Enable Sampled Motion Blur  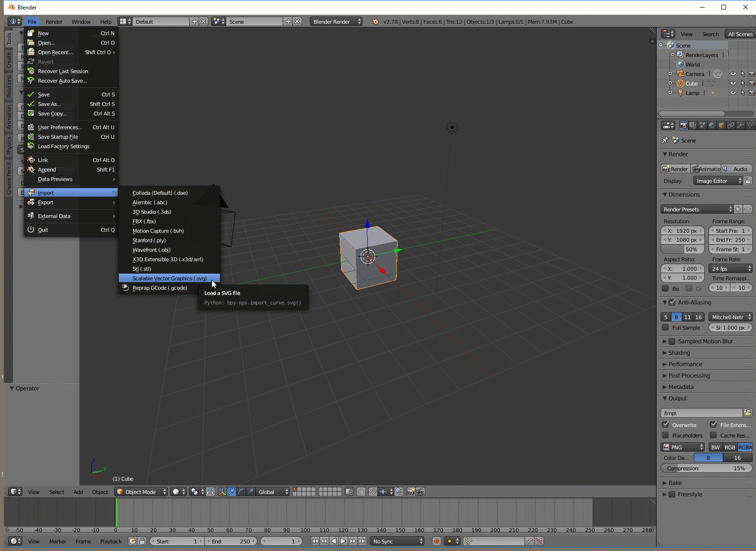coord(672,341)
